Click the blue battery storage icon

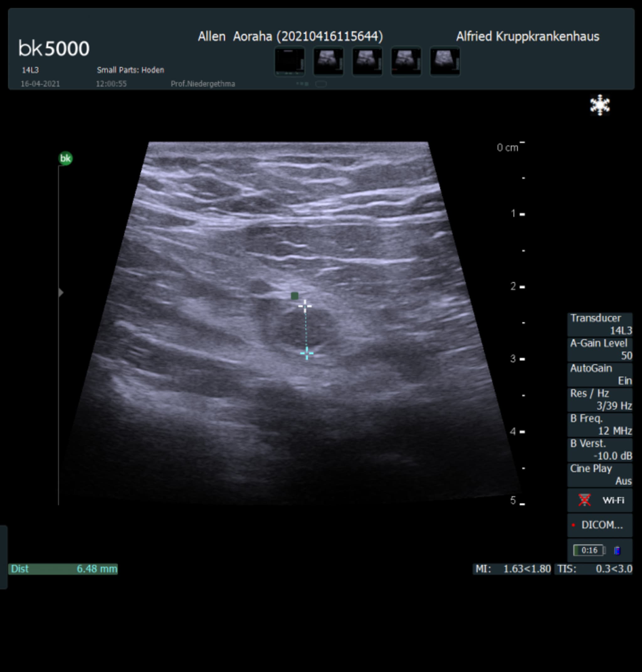click(617, 550)
